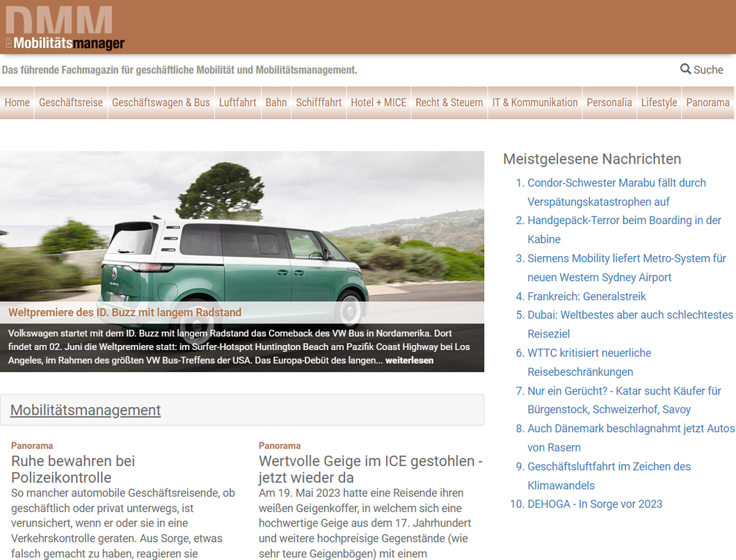The height and width of the screenshot is (560, 736).
Task: Select IT & Kommunikation in navigation
Action: click(535, 102)
